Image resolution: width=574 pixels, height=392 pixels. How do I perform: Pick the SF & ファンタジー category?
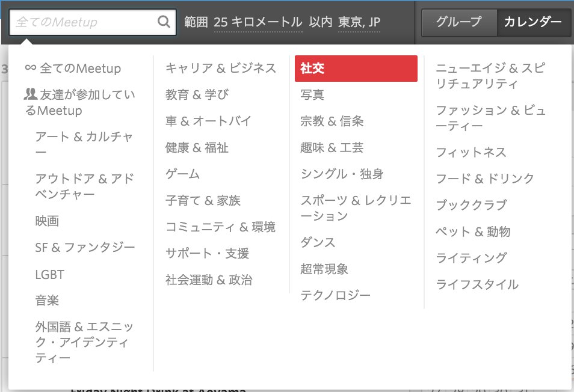(x=85, y=248)
